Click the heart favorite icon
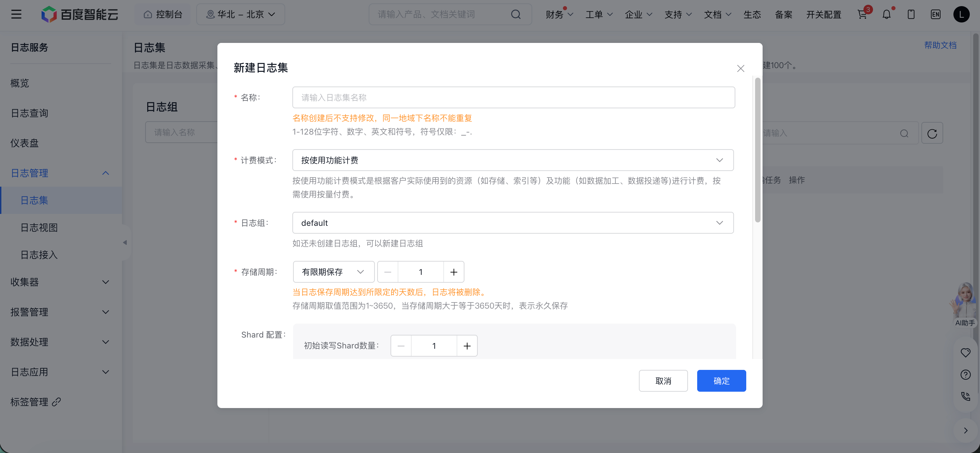980x453 pixels. (x=965, y=353)
